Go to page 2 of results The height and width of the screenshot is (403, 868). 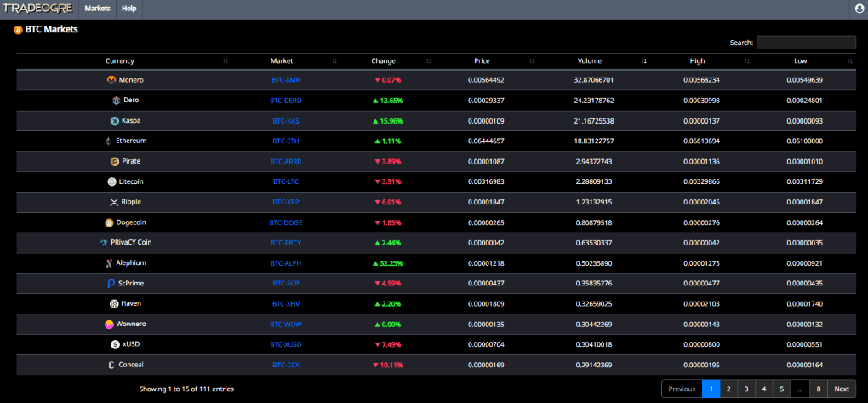(x=728, y=389)
